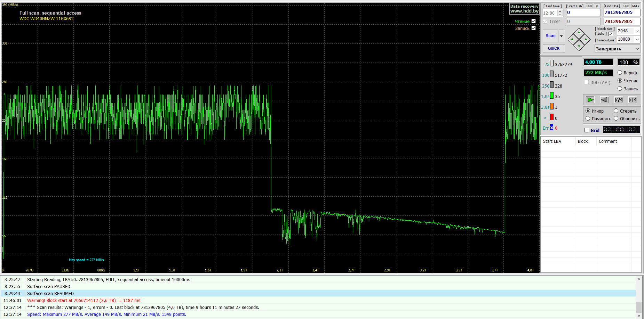
Task: Uncheck the Чтение graph checkbox
Action: (533, 21)
